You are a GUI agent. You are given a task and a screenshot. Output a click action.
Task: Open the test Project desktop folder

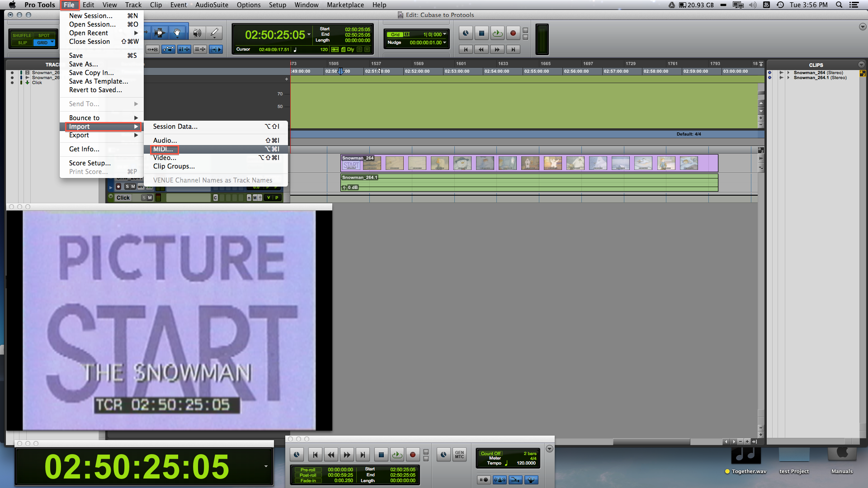794,461
